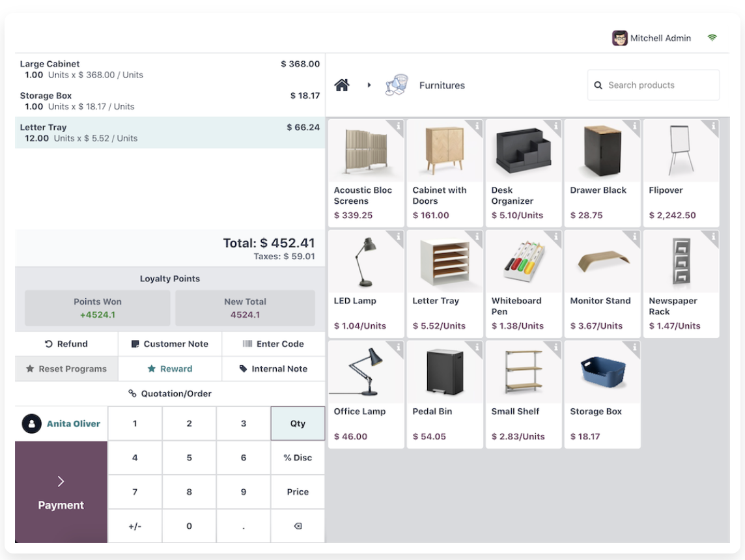Open info badge on Small Shelf
Screen dimensions: 745x560
556,347
